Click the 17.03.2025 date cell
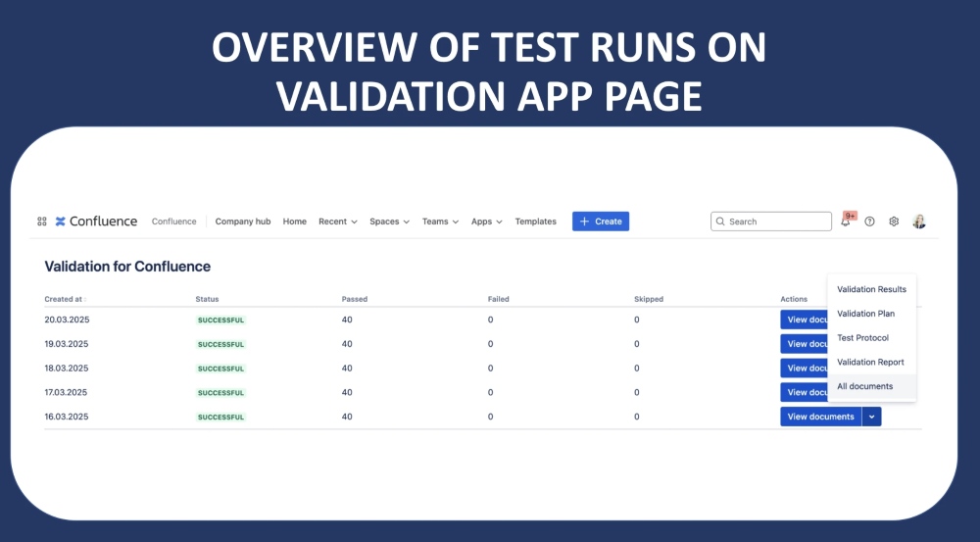980x542 pixels. (x=66, y=393)
